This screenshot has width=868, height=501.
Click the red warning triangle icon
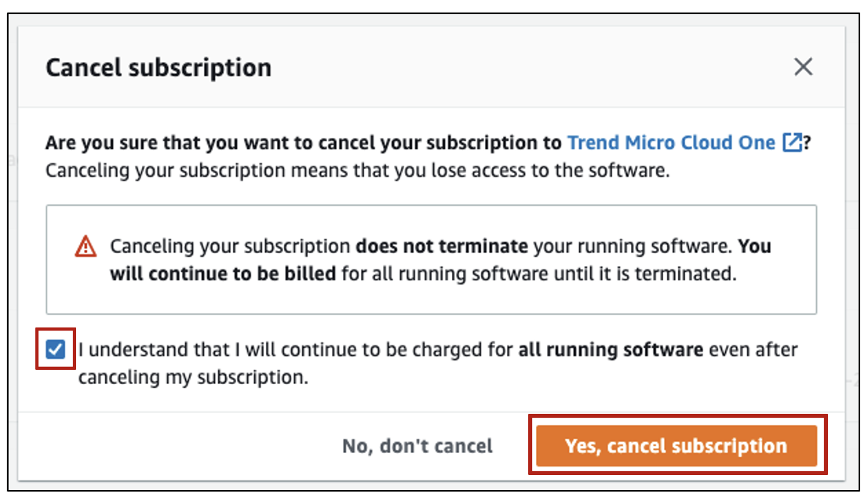[86, 247]
